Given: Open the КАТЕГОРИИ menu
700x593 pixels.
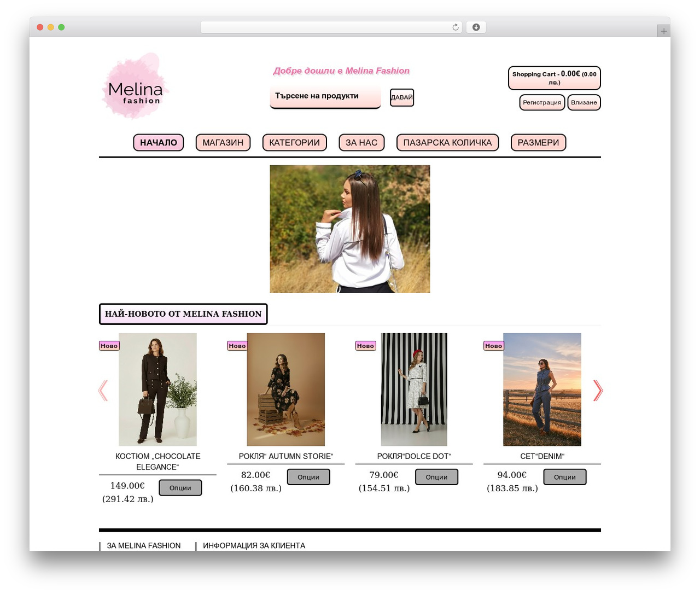Looking at the screenshot, I should pos(295,143).
